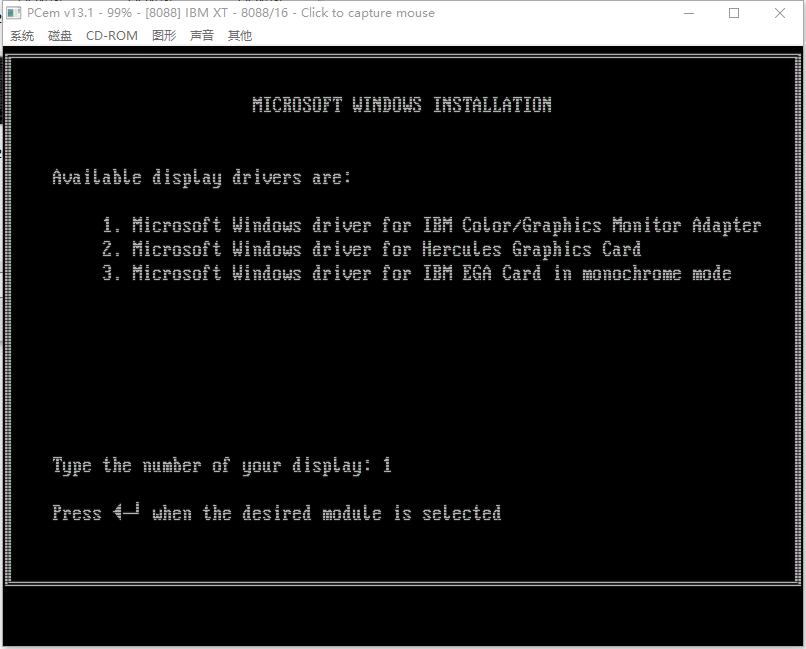Click the Enter key arrow symbol
Image resolution: width=806 pixels, height=649 pixels.
click(126, 512)
